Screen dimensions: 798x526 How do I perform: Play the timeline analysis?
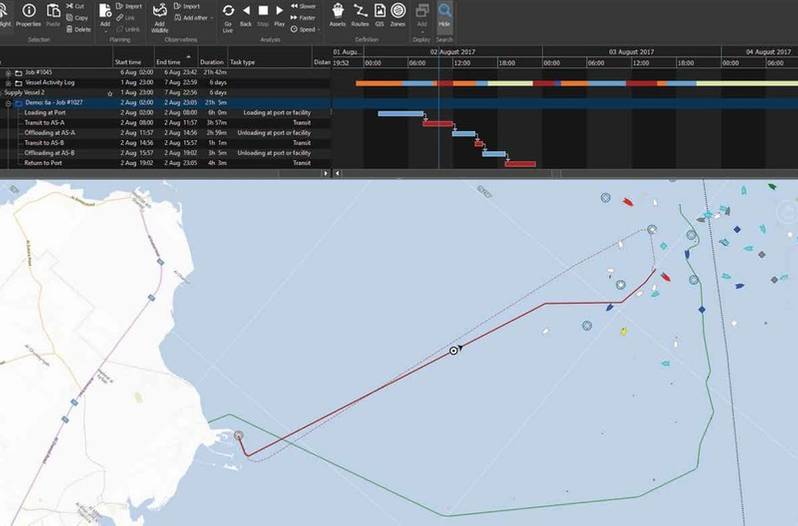tap(279, 15)
